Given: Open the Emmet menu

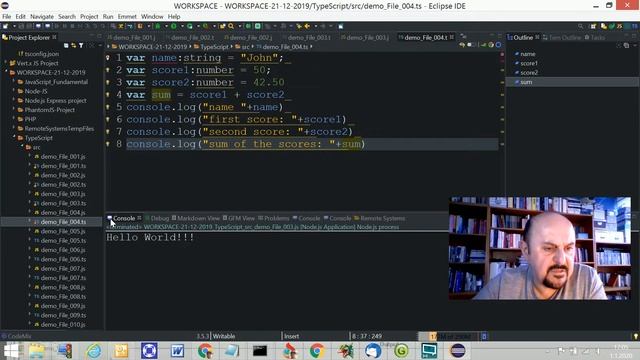Looking at the screenshot, I should pyautogui.click(x=127, y=16).
